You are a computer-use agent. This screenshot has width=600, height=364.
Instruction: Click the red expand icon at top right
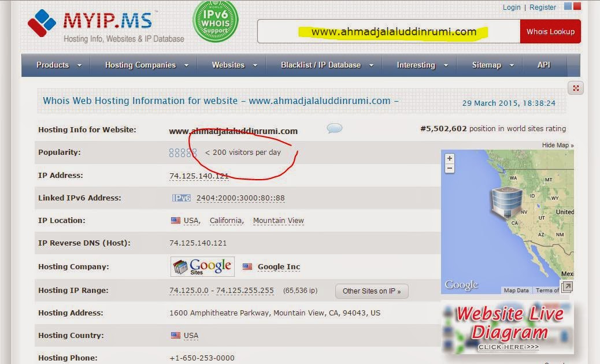576,88
